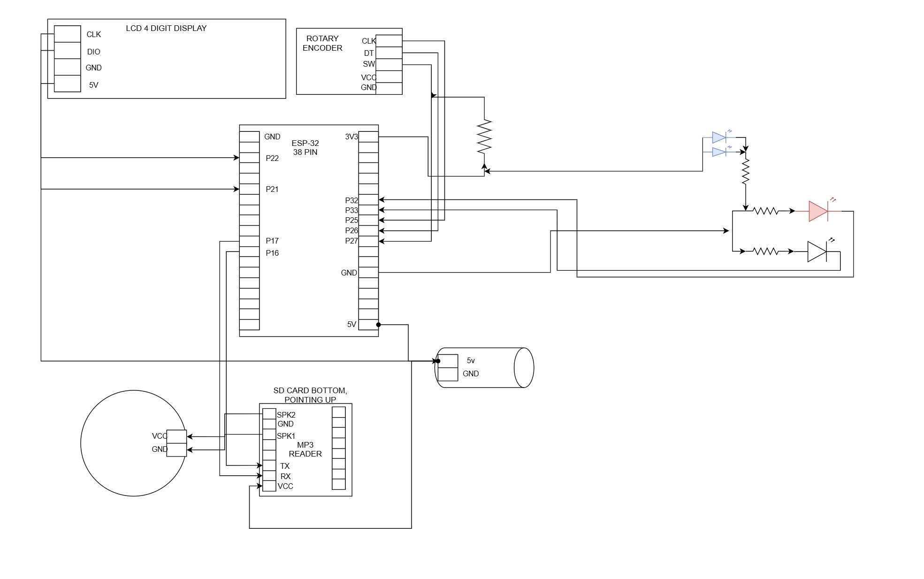Select the P25 pin label
The height and width of the screenshot is (579, 924).
(351, 220)
